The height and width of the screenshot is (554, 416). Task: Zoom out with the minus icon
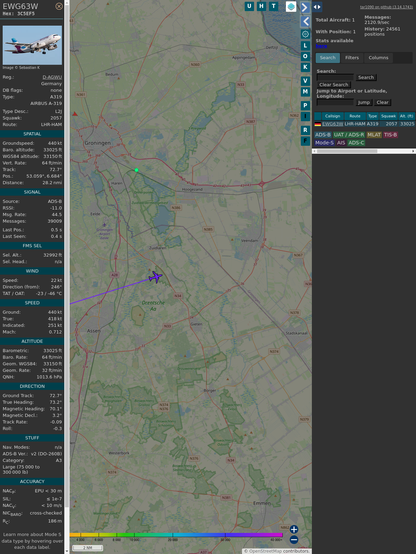point(294,540)
